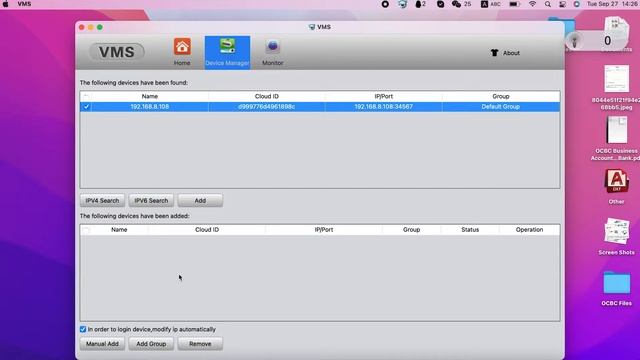Select IP/Port cell 192.168.8.108:34567

(384, 107)
